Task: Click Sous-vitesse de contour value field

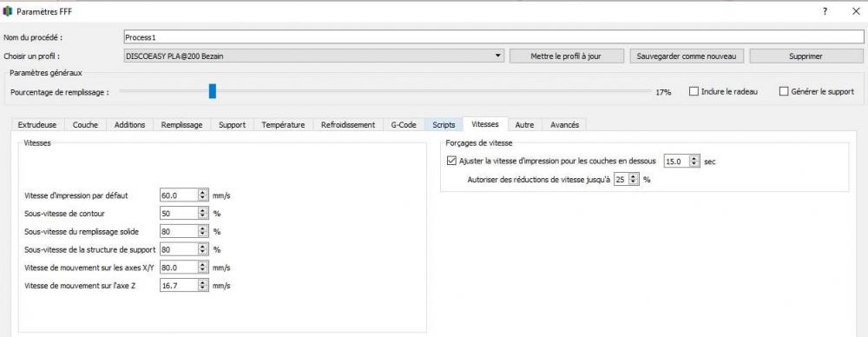Action: point(179,213)
